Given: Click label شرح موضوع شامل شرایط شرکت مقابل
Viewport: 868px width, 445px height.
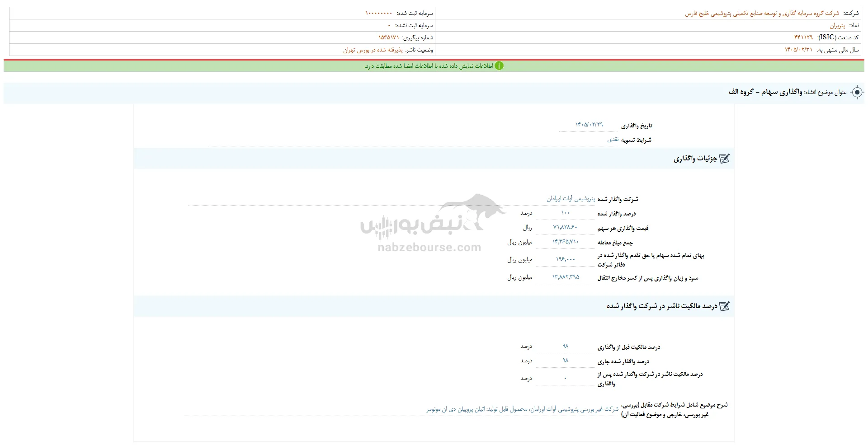Looking at the screenshot, I should [675, 410].
